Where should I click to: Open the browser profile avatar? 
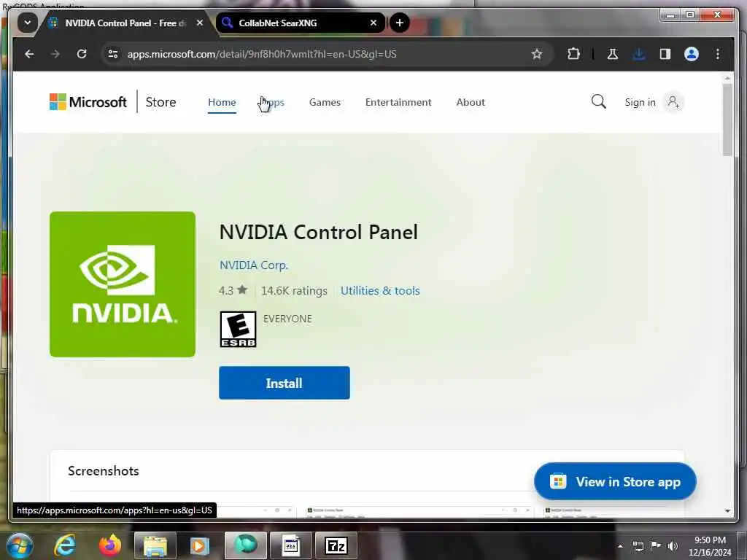point(692,54)
